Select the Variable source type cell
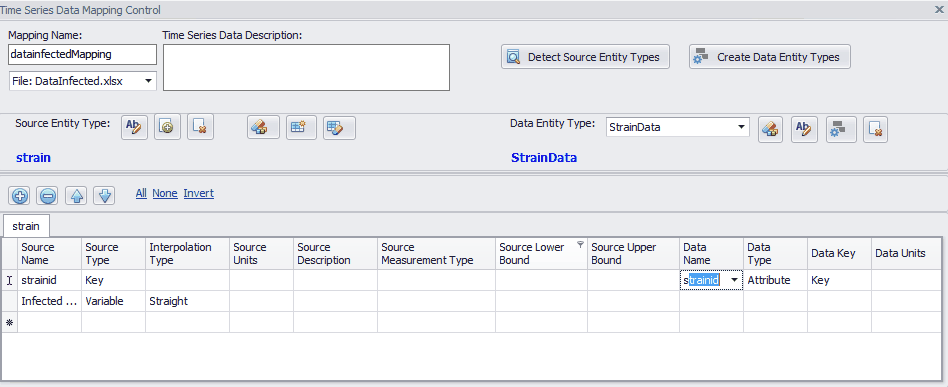948x387 pixels. click(114, 301)
